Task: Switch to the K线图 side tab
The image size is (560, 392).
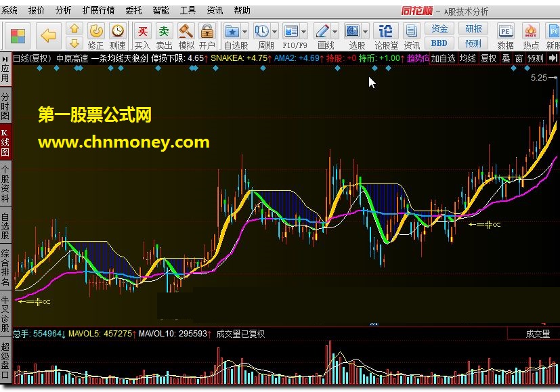Action: pyautogui.click(x=5, y=142)
